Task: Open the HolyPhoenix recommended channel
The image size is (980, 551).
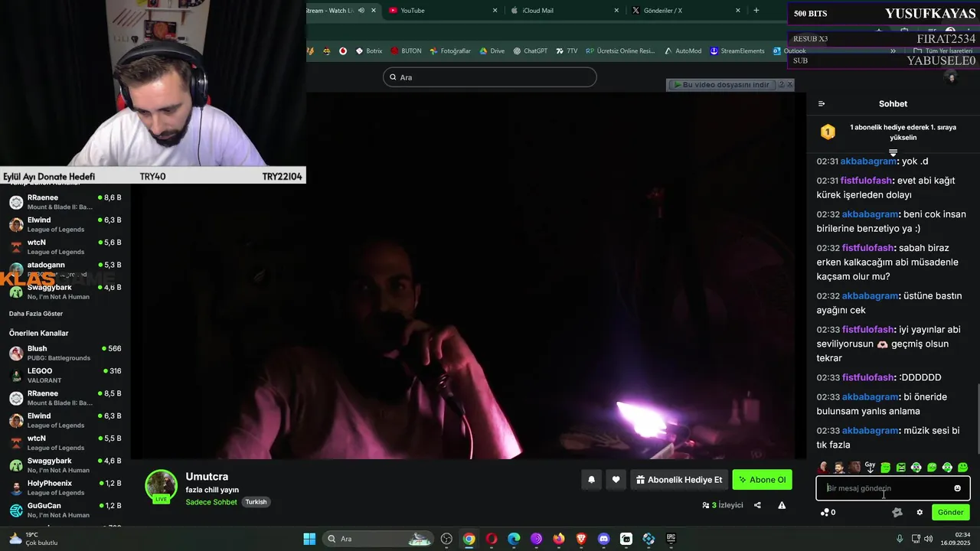Action: point(65,487)
